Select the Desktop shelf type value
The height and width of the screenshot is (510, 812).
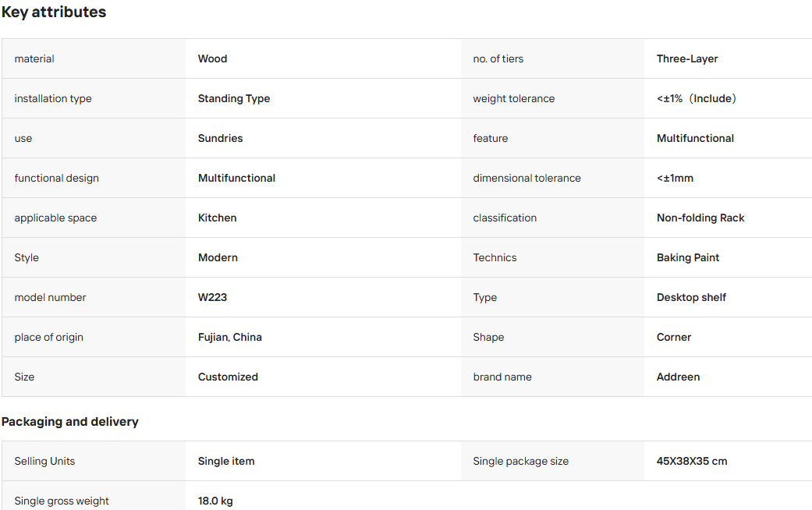[x=691, y=297]
